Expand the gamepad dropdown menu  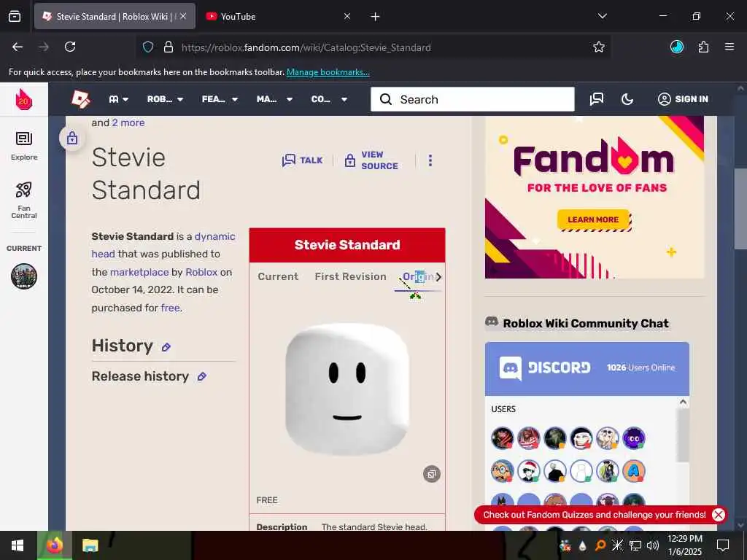[119, 99]
